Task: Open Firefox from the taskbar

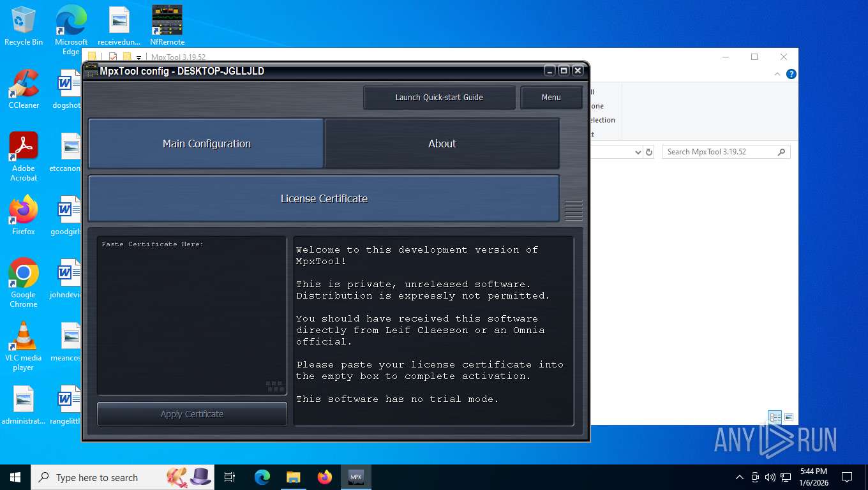Action: click(x=325, y=477)
